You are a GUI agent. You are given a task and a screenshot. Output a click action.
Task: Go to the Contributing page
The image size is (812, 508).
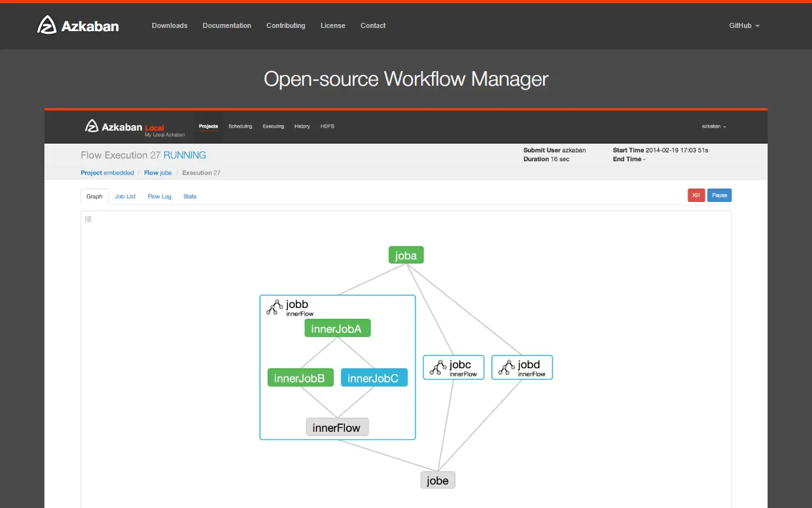tap(285, 25)
